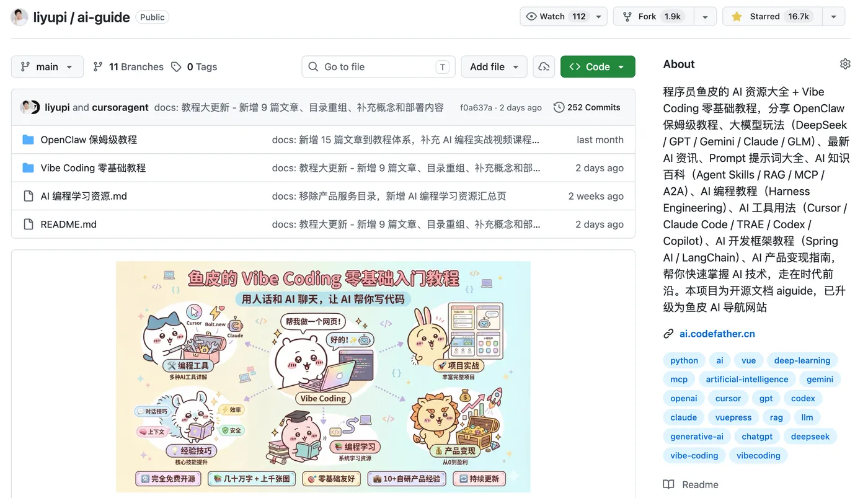
Task: Click the 2 days ago commit timestamp
Action: 520,108
